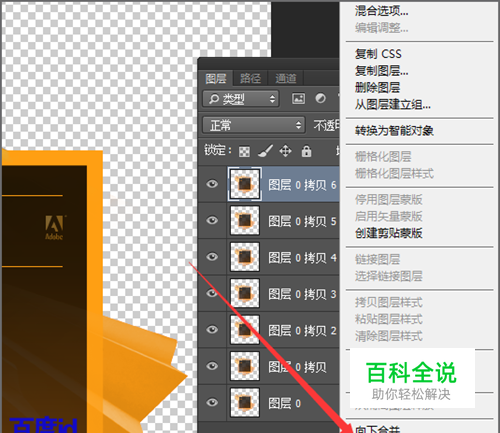Select thumbnail of 图层 0 拷贝 3

click(245, 293)
